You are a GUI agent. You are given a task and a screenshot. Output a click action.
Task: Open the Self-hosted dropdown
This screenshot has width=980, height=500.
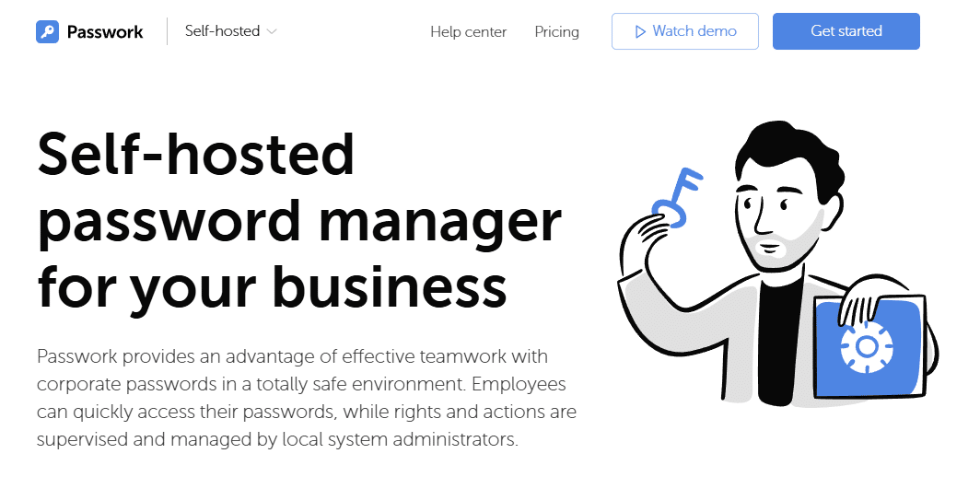tap(230, 31)
